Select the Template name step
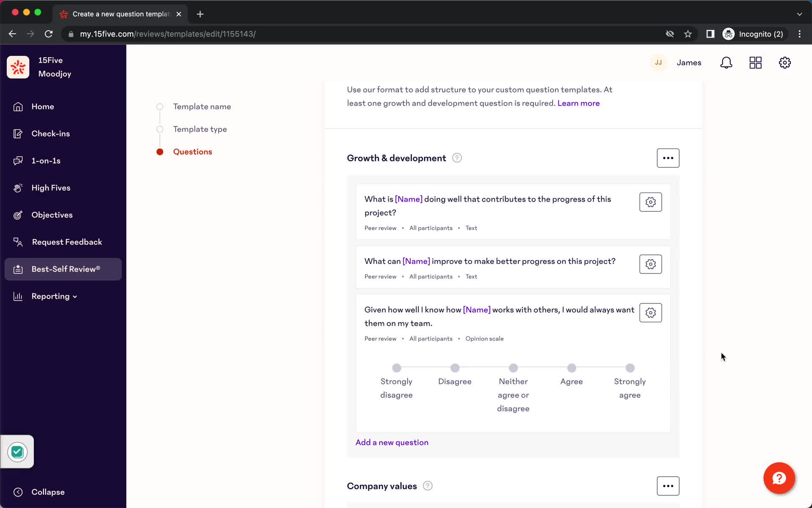The height and width of the screenshot is (508, 812). click(x=202, y=107)
